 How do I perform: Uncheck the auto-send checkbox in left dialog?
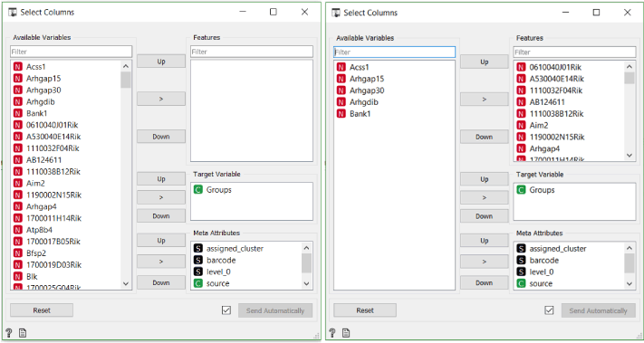[226, 310]
